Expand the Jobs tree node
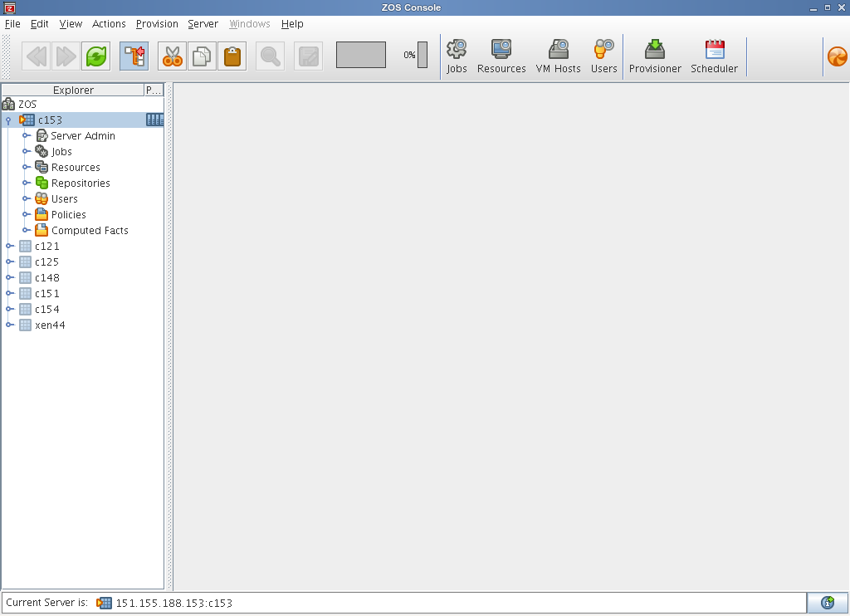 tap(26, 151)
